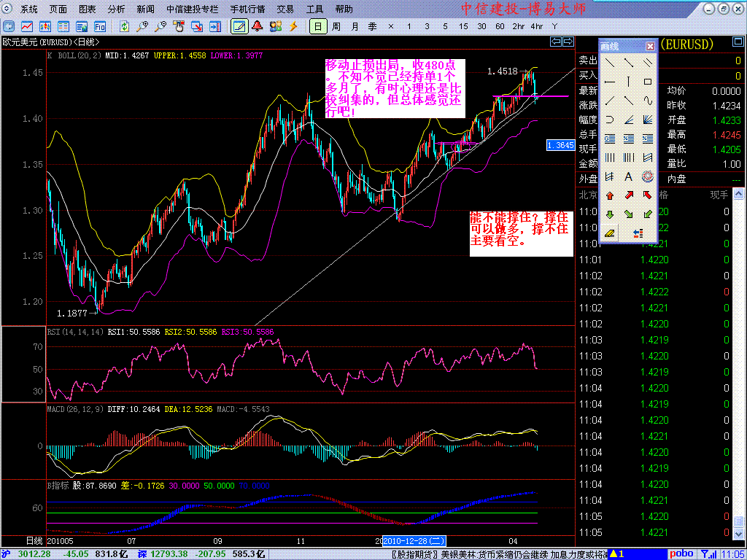Click the green refresh arrows icon
Viewport: 747px width, 560px height.
click(x=124, y=26)
